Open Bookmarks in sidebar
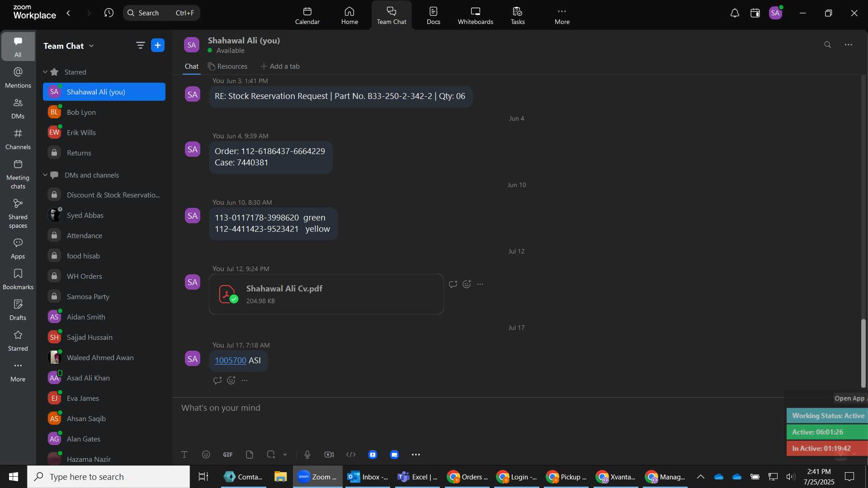This screenshot has width=868, height=488. pos(18,279)
